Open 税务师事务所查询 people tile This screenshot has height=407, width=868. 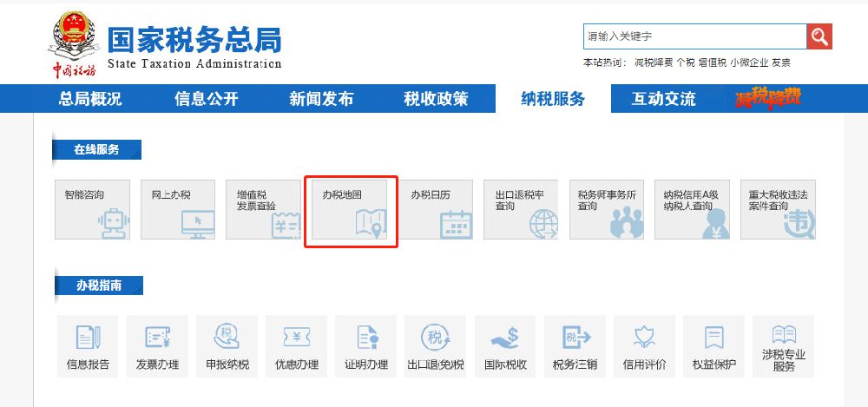607,209
